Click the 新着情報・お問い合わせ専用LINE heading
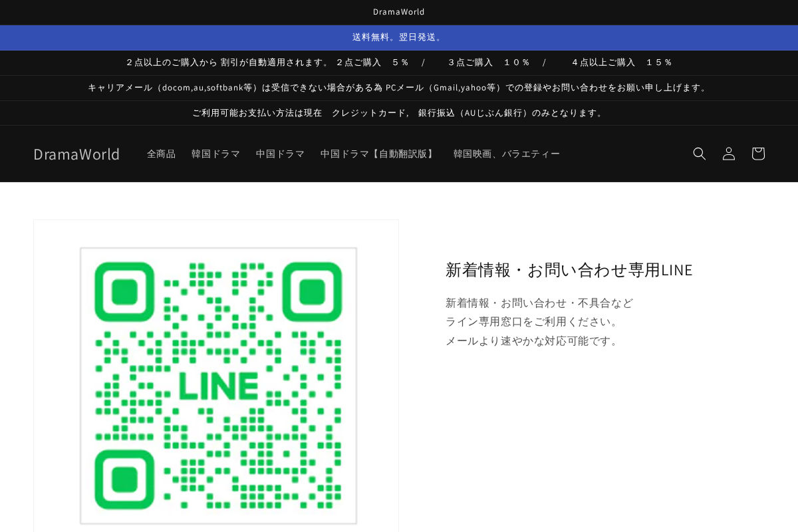Image resolution: width=798 pixels, height=532 pixels. tap(569, 270)
